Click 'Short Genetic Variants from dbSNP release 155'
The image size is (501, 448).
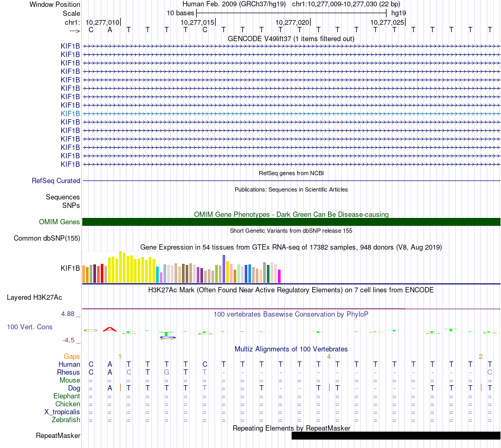coord(291,231)
